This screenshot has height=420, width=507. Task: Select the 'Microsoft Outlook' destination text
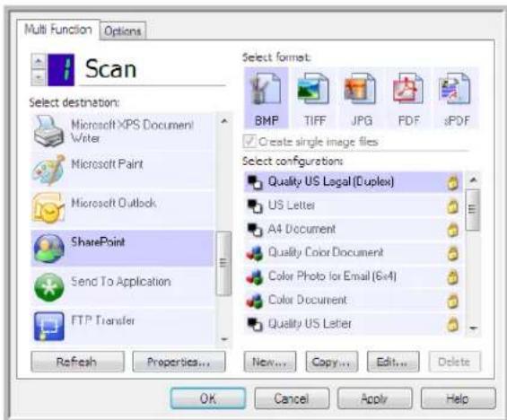pos(113,203)
